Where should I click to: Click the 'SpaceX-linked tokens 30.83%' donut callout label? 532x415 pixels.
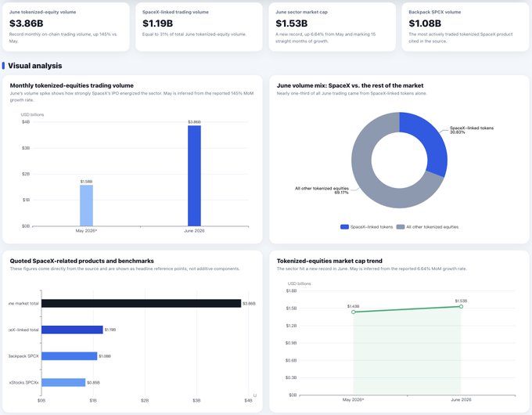[471, 130]
